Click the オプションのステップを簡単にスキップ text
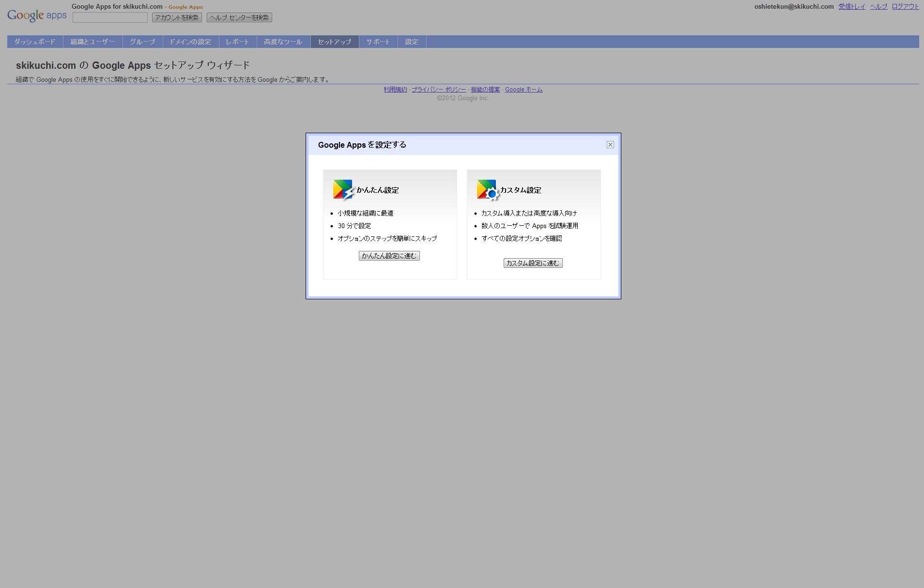The image size is (924, 588). [x=387, y=238]
